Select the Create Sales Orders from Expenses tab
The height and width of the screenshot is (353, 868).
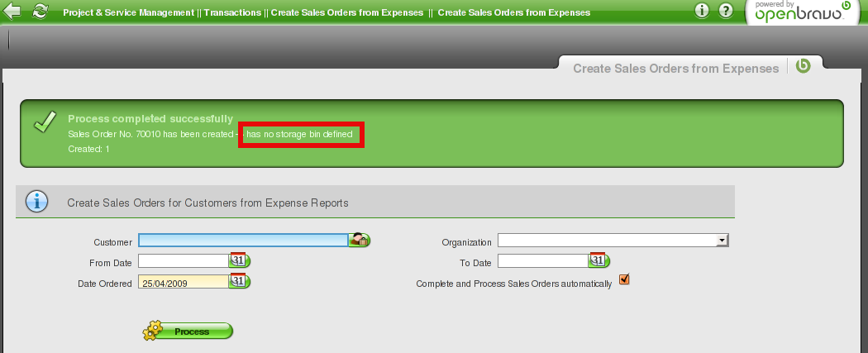point(676,68)
